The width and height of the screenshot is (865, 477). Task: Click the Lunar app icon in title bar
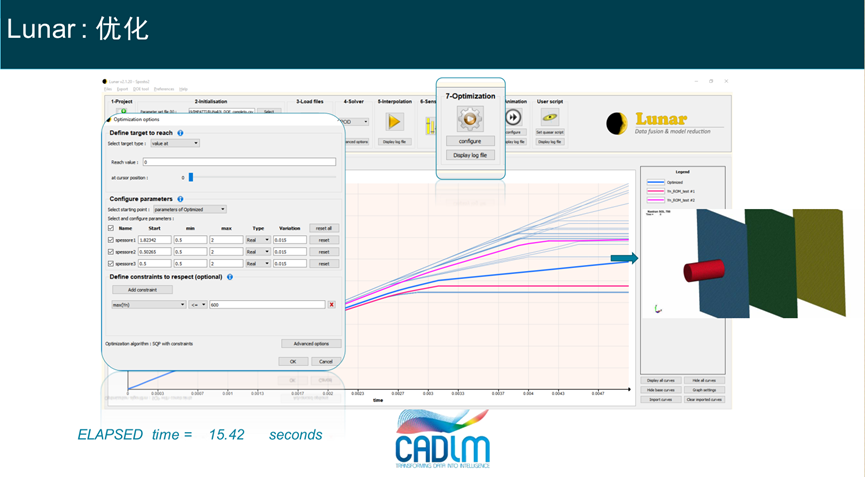pyautogui.click(x=105, y=82)
